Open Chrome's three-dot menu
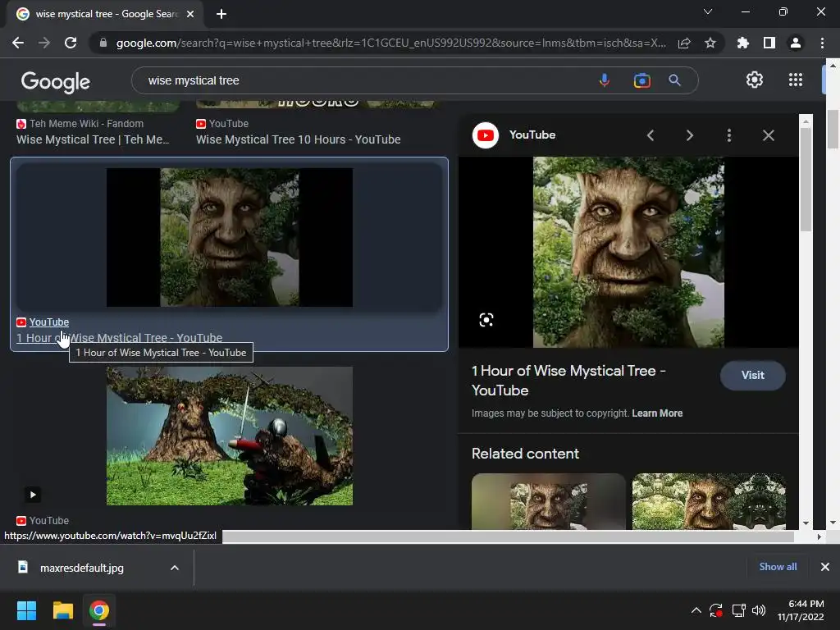The height and width of the screenshot is (630, 840). click(822, 43)
